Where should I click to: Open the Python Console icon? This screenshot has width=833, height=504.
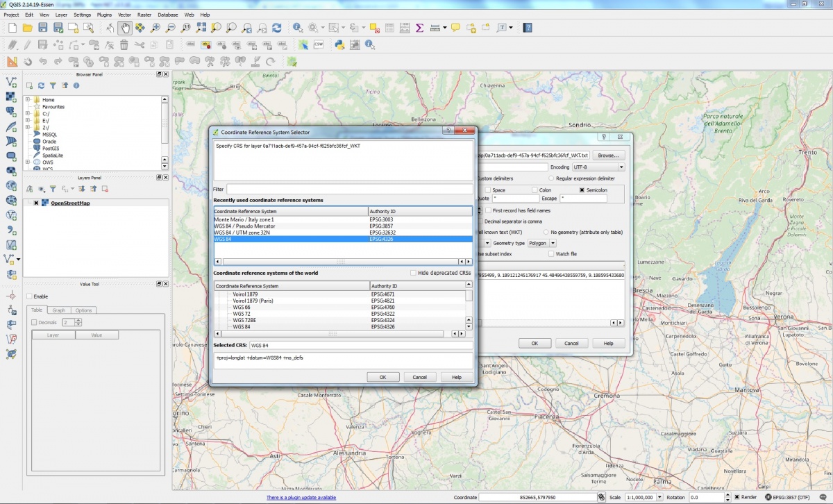pos(339,44)
